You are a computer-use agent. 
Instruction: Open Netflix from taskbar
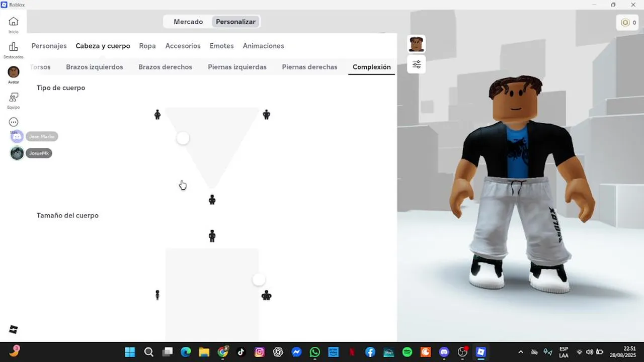tap(352, 352)
